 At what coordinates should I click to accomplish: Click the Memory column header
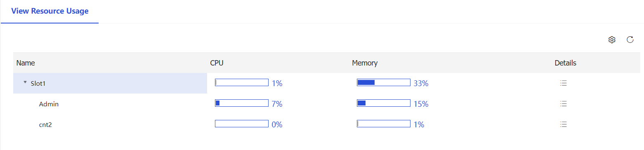(x=365, y=63)
